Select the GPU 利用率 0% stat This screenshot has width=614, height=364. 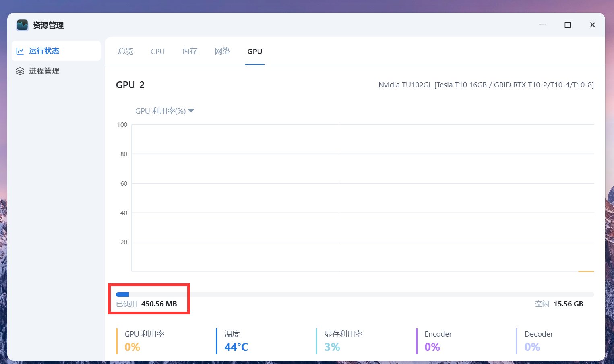(144, 341)
